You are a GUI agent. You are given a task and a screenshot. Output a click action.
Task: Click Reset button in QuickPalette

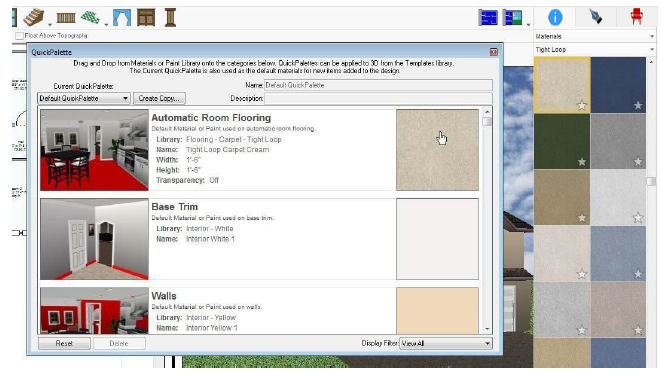(64, 343)
